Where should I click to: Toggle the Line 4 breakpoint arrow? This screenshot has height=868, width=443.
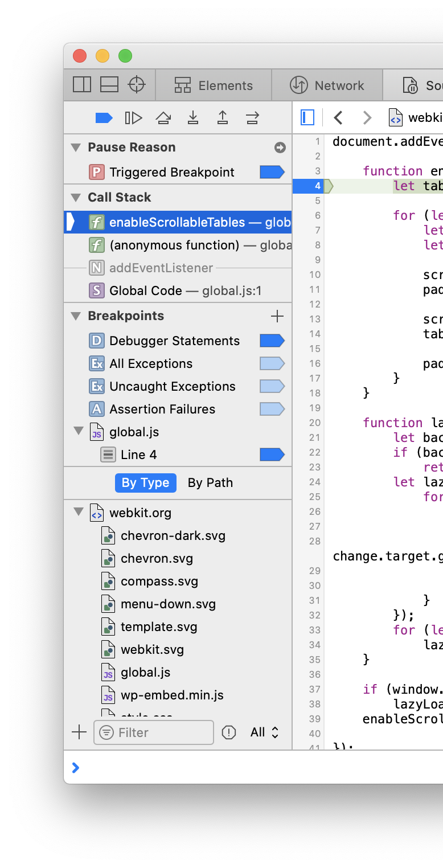click(272, 455)
